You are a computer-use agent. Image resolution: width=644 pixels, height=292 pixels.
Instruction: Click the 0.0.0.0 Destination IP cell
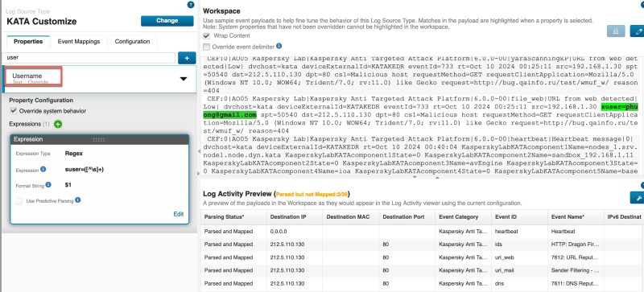295,232
